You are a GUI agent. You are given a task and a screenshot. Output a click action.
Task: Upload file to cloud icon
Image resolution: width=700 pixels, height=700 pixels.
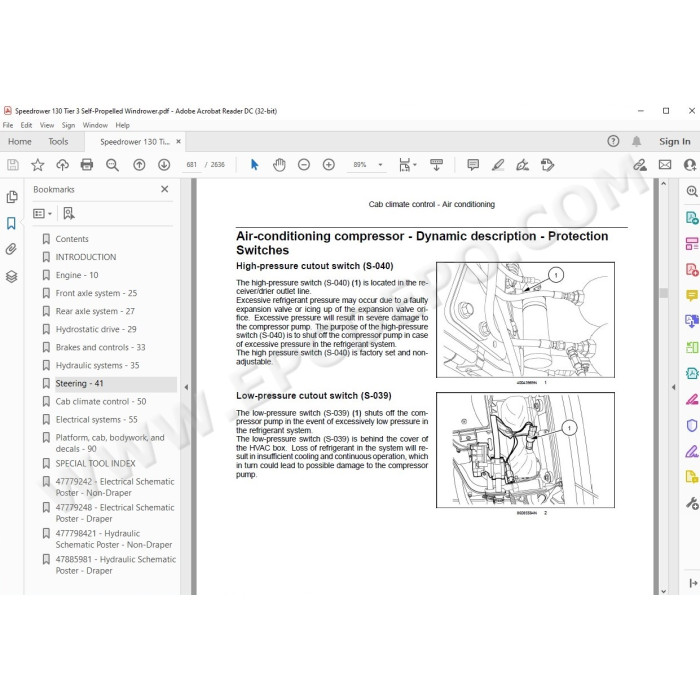coord(62,165)
